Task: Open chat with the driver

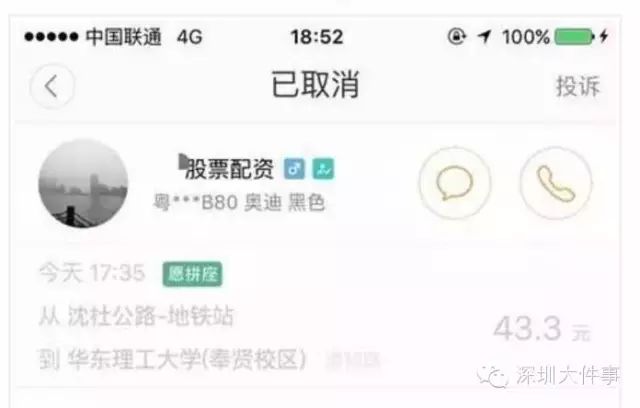Action: click(x=454, y=183)
